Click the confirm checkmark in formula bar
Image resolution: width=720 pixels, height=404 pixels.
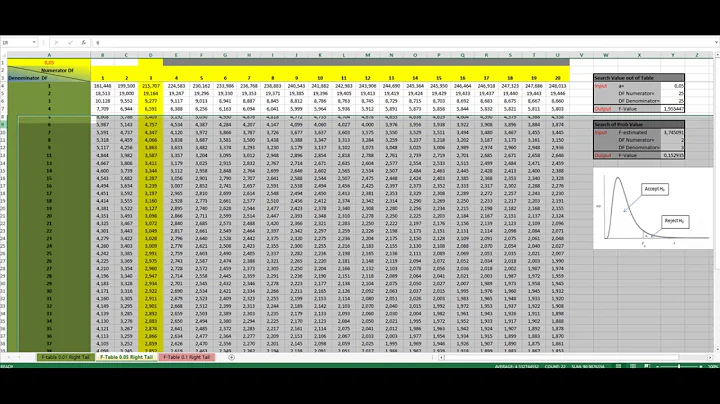[x=70, y=42]
